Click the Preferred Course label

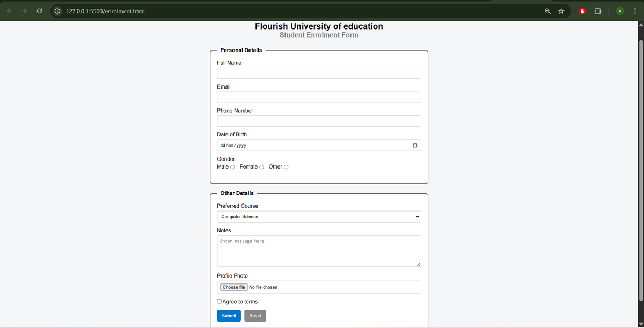tap(237, 206)
